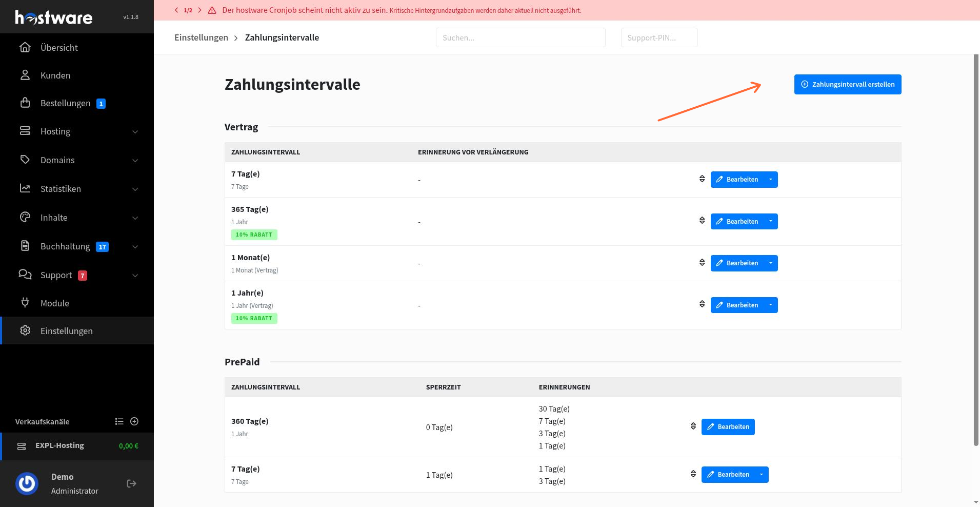
Task: Click the warning triangle icon in alert
Action: point(212,10)
